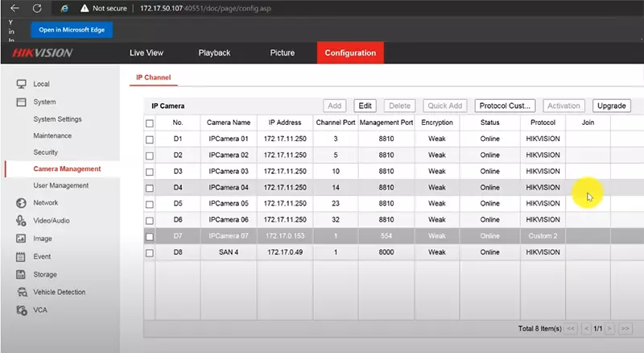Click the browser address URL field

click(x=205, y=8)
